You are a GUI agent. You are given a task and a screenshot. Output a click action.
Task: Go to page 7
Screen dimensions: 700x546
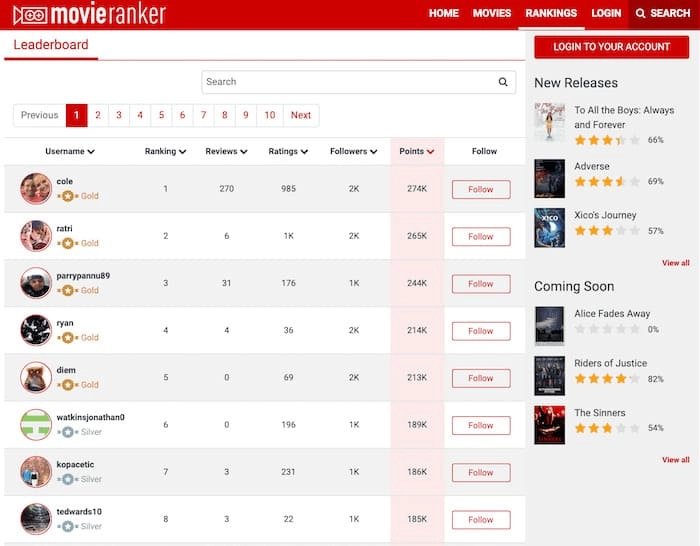click(204, 115)
